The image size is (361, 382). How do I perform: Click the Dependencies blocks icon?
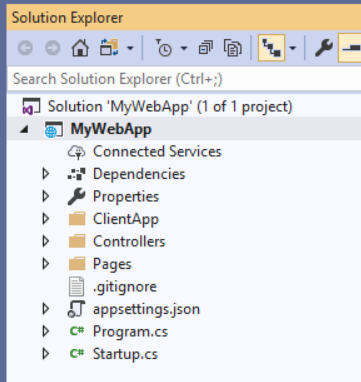[x=77, y=174]
